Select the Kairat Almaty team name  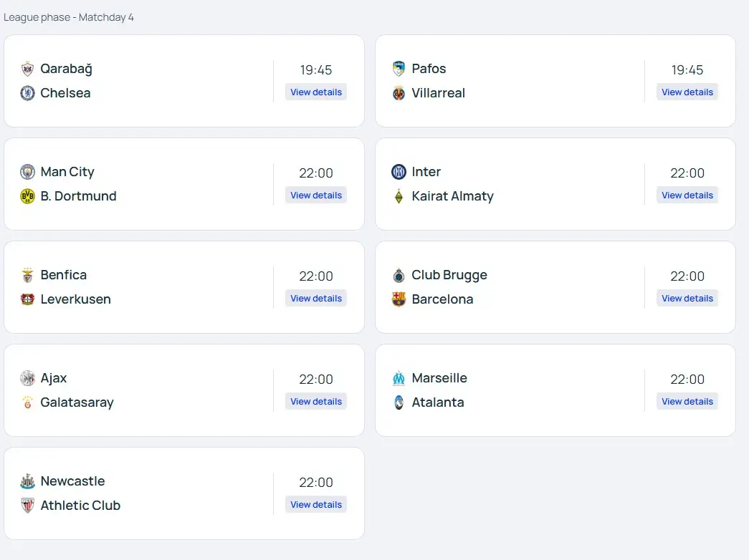tap(452, 196)
